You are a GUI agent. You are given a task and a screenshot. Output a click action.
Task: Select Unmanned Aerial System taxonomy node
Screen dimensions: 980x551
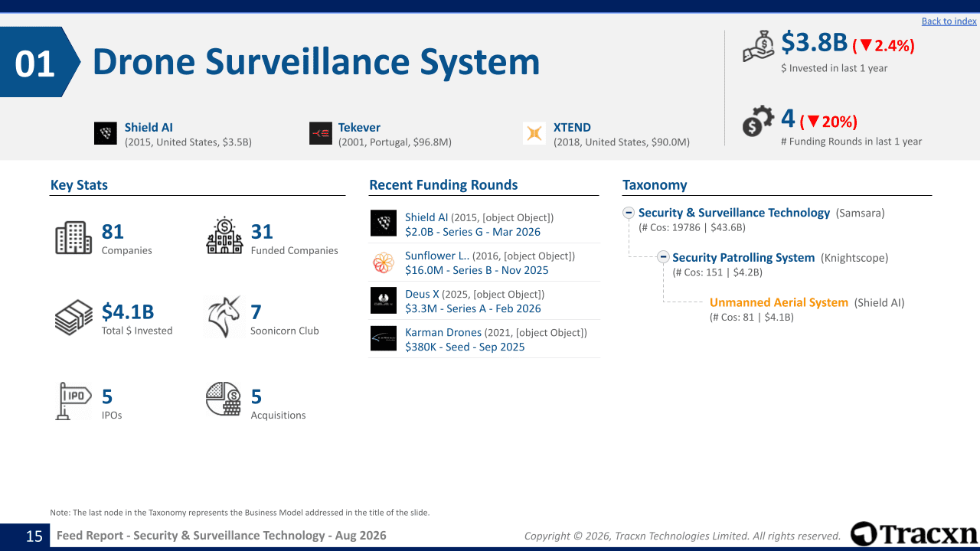pos(779,302)
